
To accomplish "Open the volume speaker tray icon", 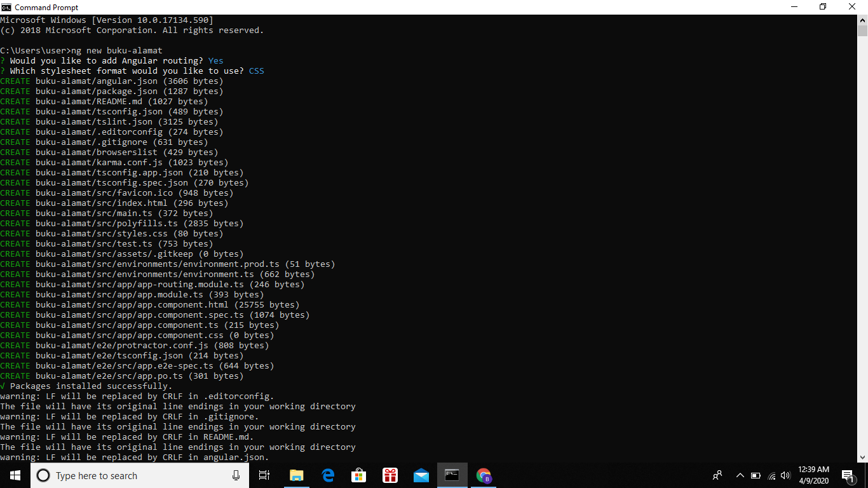I will (x=786, y=475).
